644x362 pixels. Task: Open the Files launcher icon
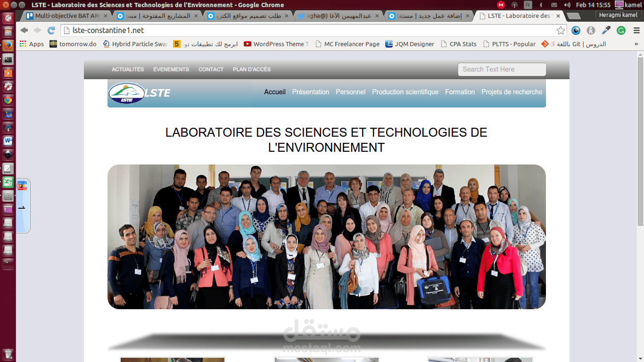pyautogui.click(x=8, y=32)
